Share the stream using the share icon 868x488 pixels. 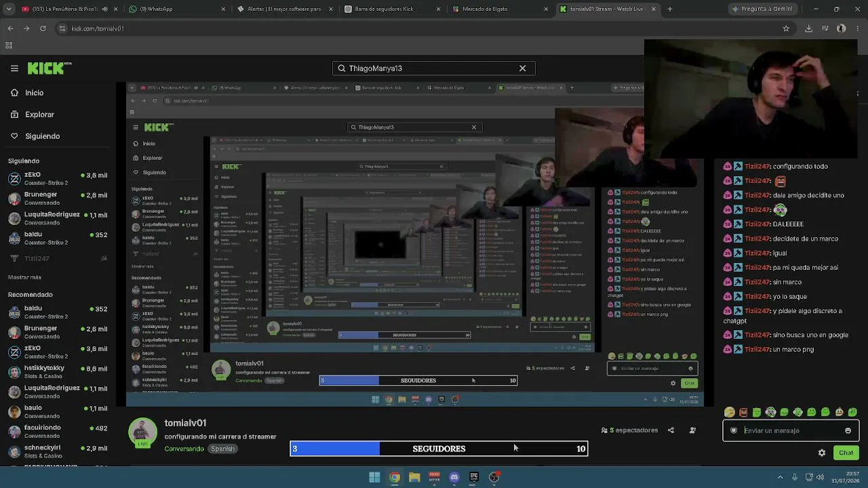671,430
